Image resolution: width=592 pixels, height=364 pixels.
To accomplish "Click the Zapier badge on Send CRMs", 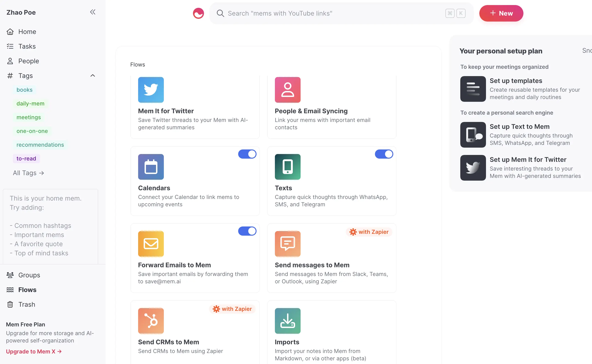I will tap(232, 309).
